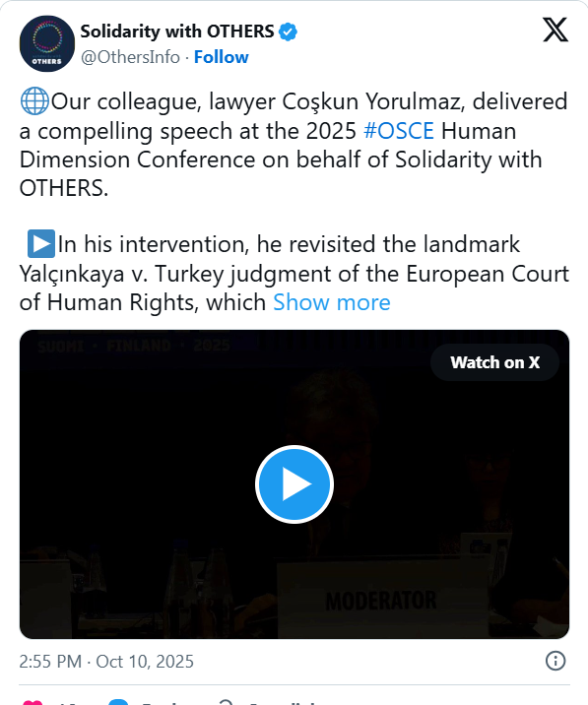Open the Solidarity with OTHERS display name
The width and height of the screenshot is (588, 705).
click(177, 32)
